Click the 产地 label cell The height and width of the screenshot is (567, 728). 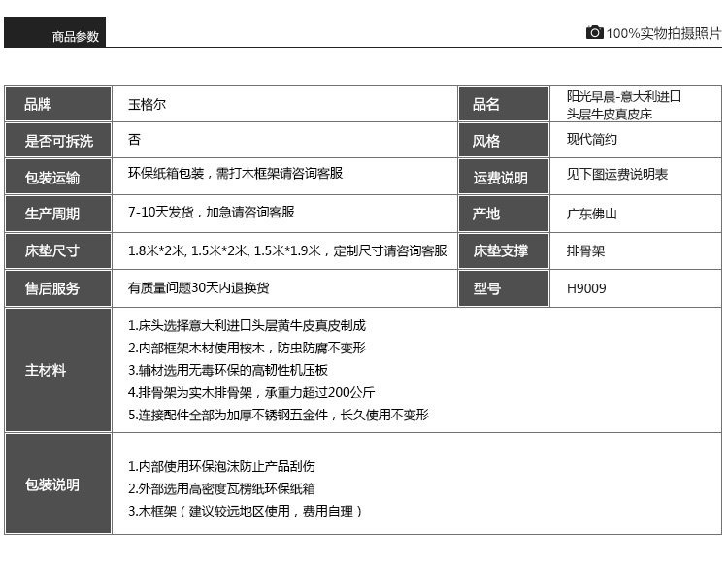click(504, 214)
